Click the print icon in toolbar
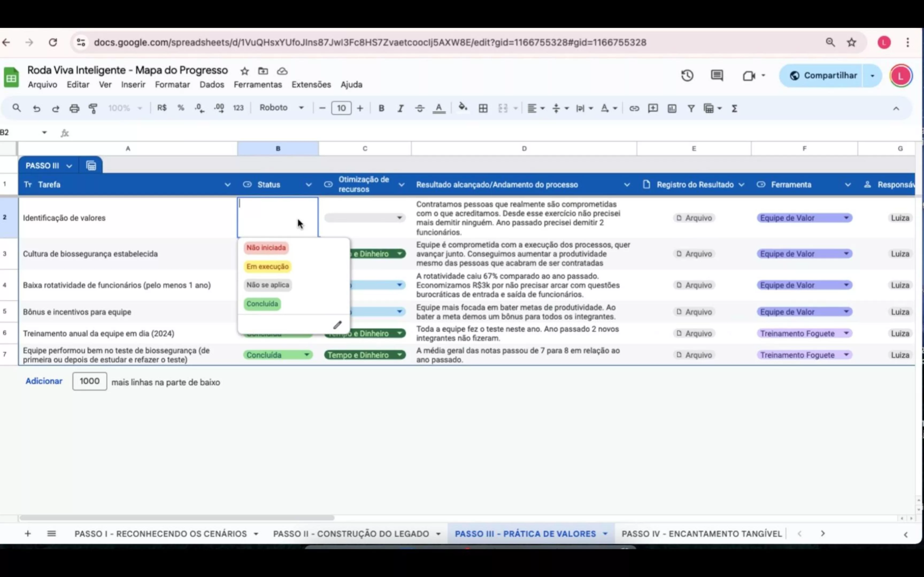 [x=74, y=108]
